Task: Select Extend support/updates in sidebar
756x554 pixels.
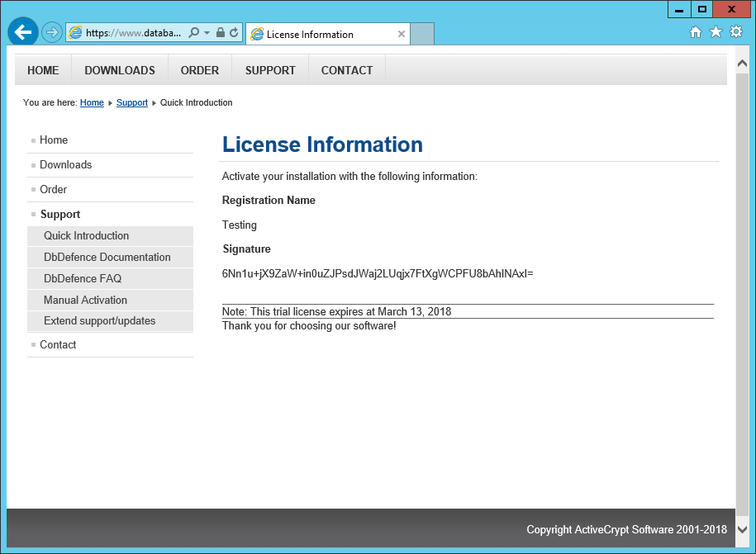Action: (x=99, y=321)
